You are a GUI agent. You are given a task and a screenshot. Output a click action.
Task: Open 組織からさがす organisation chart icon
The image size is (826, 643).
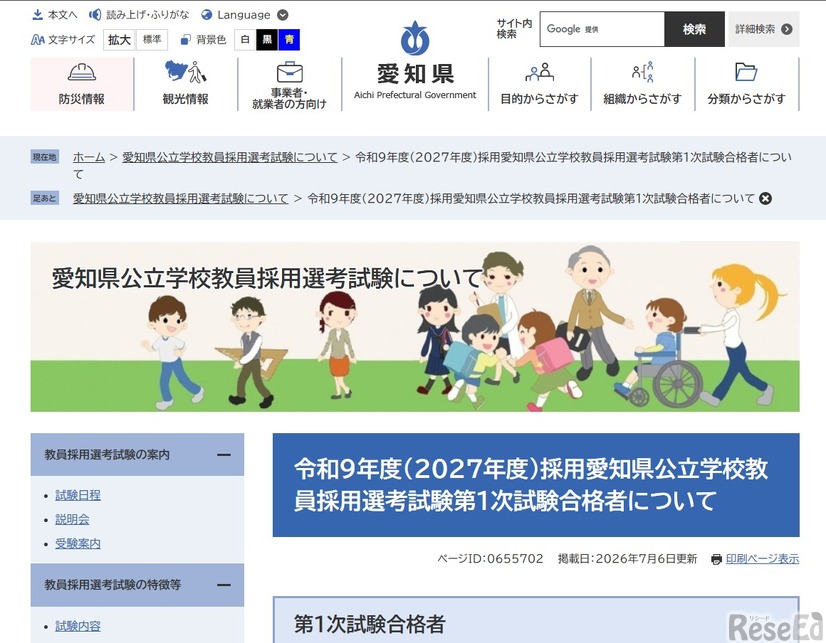[x=643, y=72]
